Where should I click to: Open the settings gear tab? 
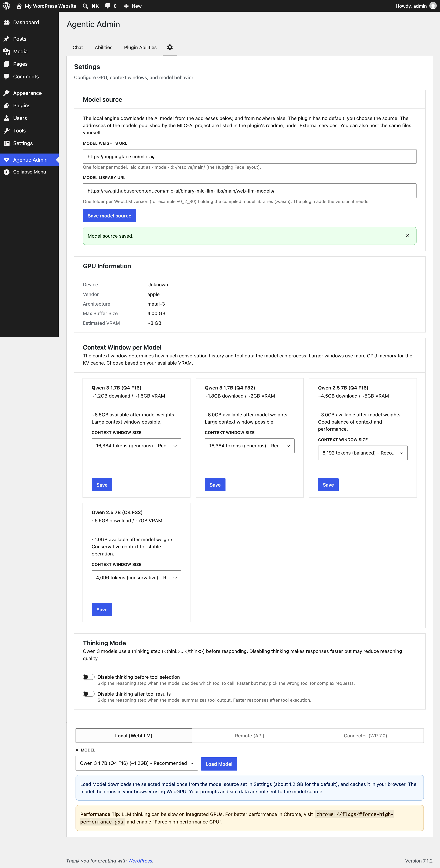(x=170, y=47)
